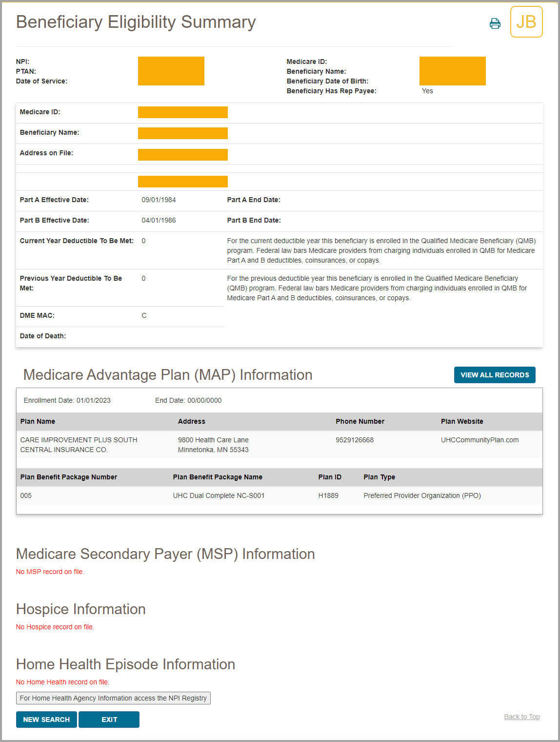Screen dimensions: 560x742
Task: Access the NPI Registry for Home Health Agency Information
Action: point(113,698)
